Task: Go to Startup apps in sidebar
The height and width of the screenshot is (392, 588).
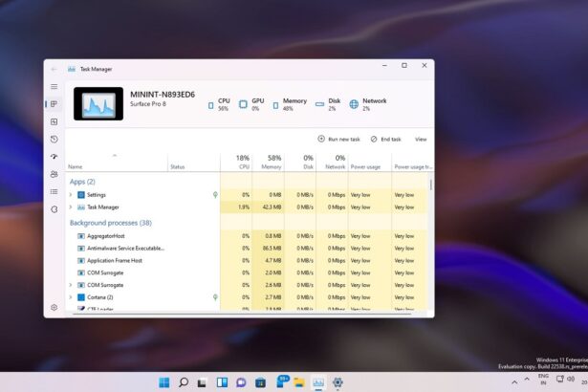Action: [x=54, y=157]
